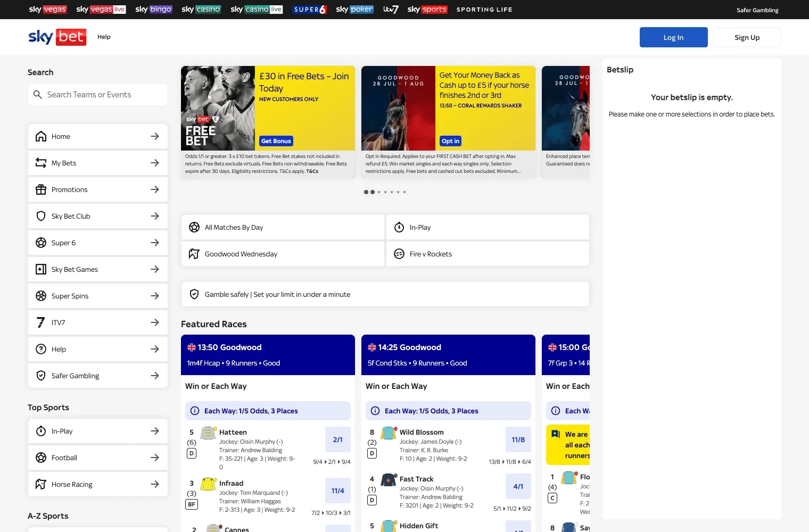The width and height of the screenshot is (809, 532).
Task: Click the arrow on Horse Racing row
Action: point(155,484)
